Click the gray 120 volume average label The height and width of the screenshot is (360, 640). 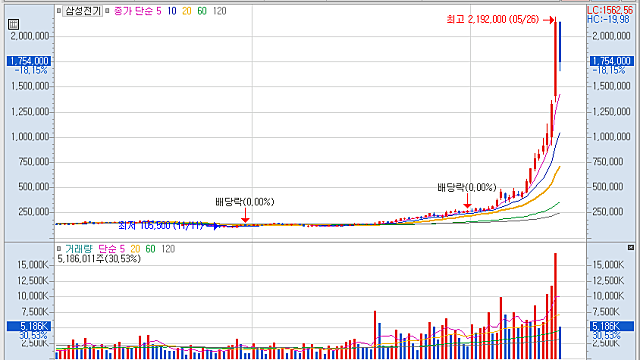(168, 249)
